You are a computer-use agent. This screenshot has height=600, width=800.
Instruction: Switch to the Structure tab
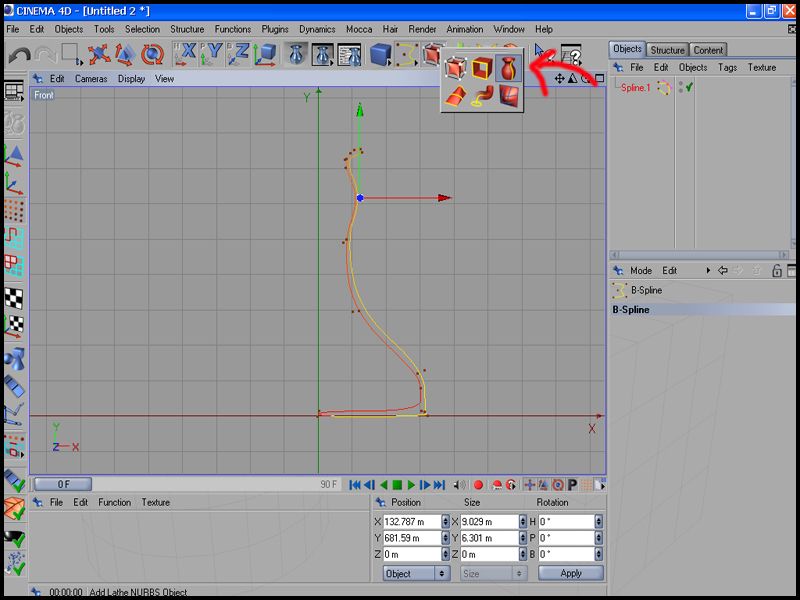click(667, 50)
